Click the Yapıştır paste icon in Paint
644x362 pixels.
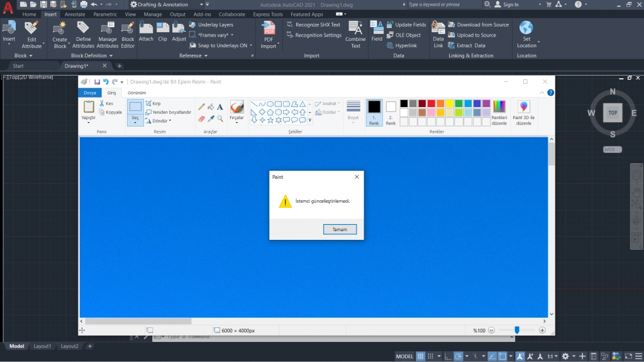88,106
